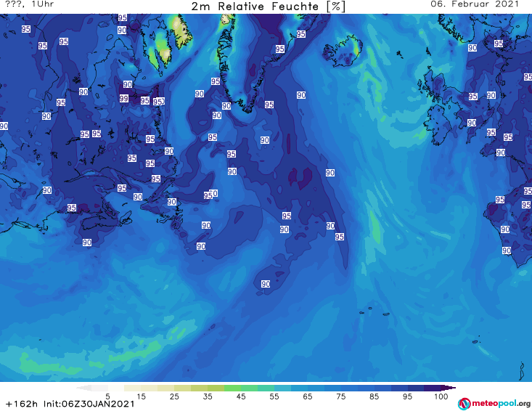Click the colorbar label '85'
The image size is (532, 411).
(x=375, y=396)
